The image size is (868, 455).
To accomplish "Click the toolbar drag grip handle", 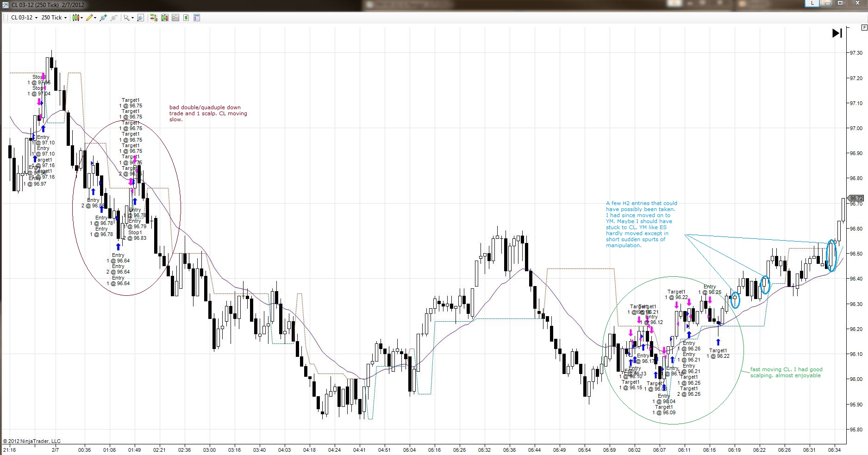I will click(x=5, y=18).
